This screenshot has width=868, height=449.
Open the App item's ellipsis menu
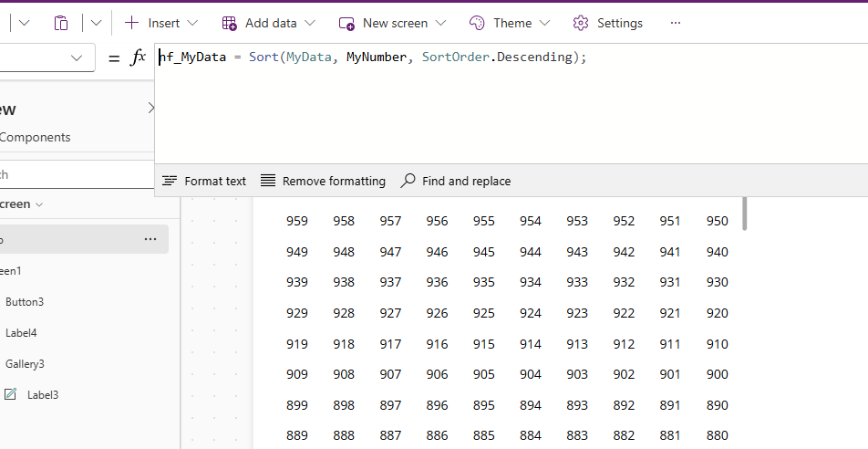point(150,239)
